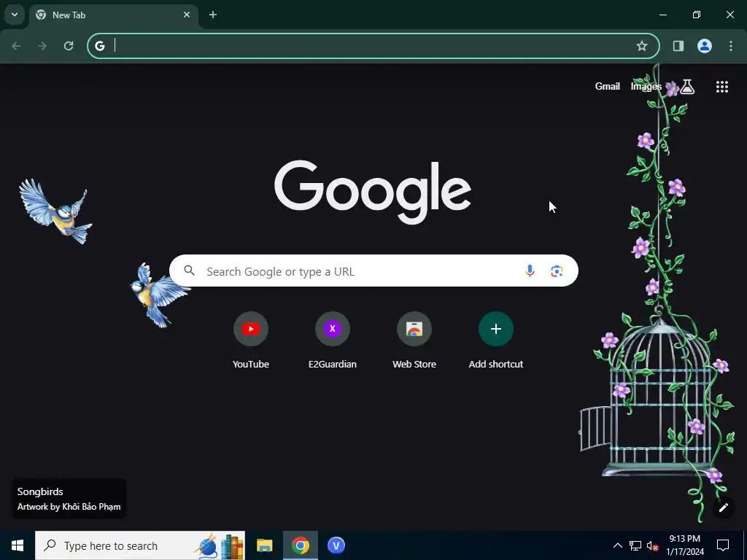The image size is (747, 560).
Task: Open the clock showing 9:13 PM
Action: 685,545
